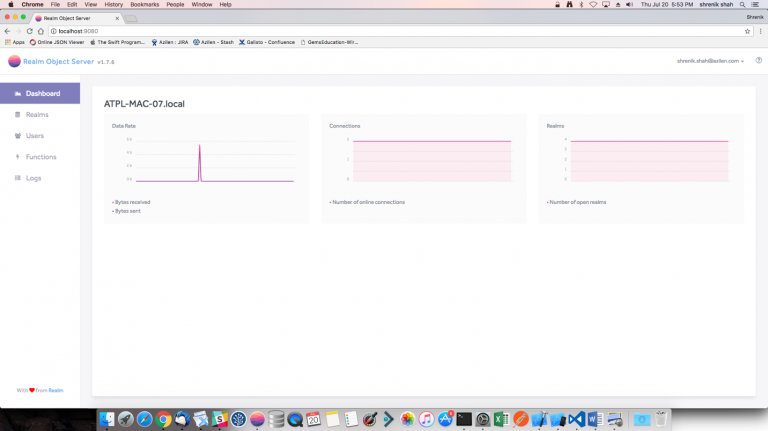Open the help question mark icon
768x431 pixels.
pyautogui.click(x=758, y=61)
